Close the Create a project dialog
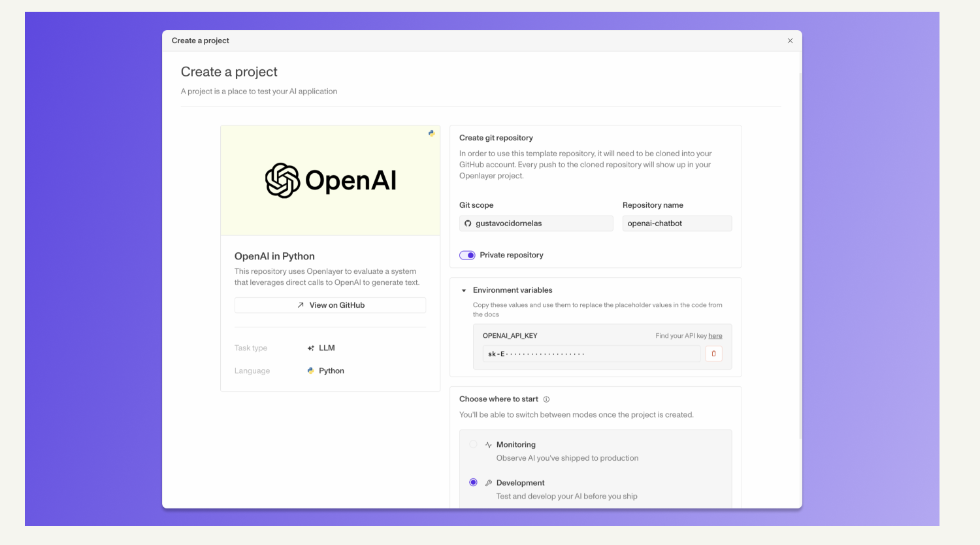This screenshot has width=980, height=545. tap(790, 41)
